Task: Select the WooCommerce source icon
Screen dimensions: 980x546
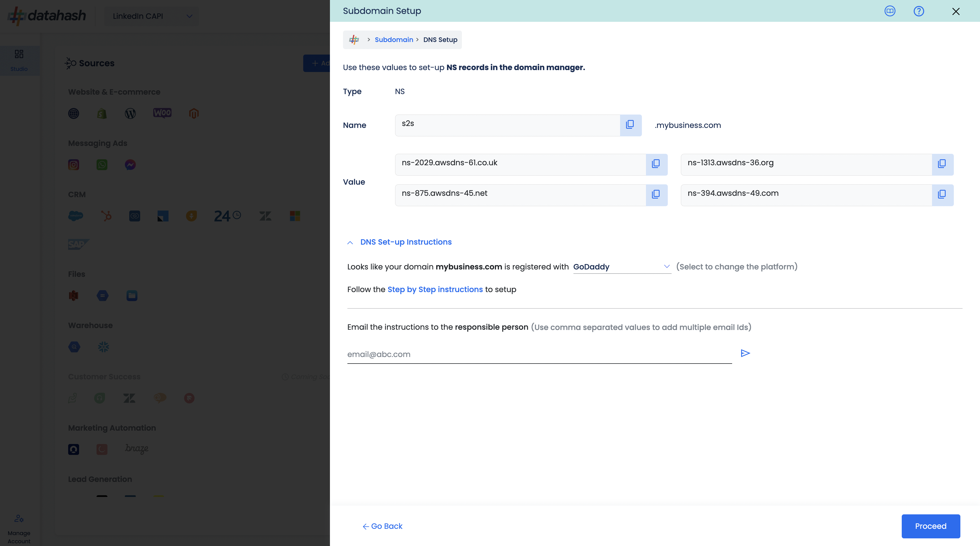Action: click(x=163, y=113)
